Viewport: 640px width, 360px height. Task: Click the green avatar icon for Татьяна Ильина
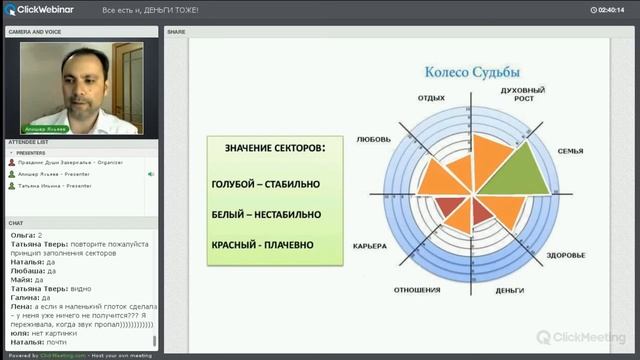[12, 186]
